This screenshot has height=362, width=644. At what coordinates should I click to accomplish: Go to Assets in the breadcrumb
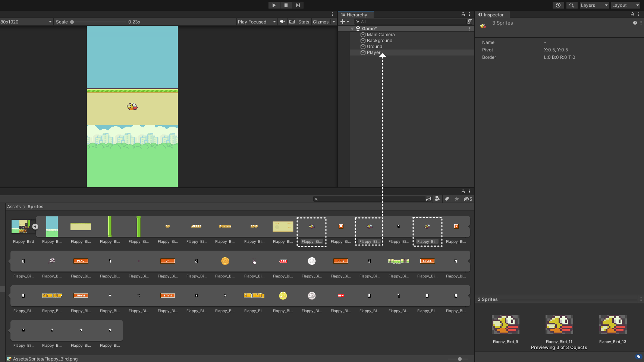pyautogui.click(x=14, y=207)
